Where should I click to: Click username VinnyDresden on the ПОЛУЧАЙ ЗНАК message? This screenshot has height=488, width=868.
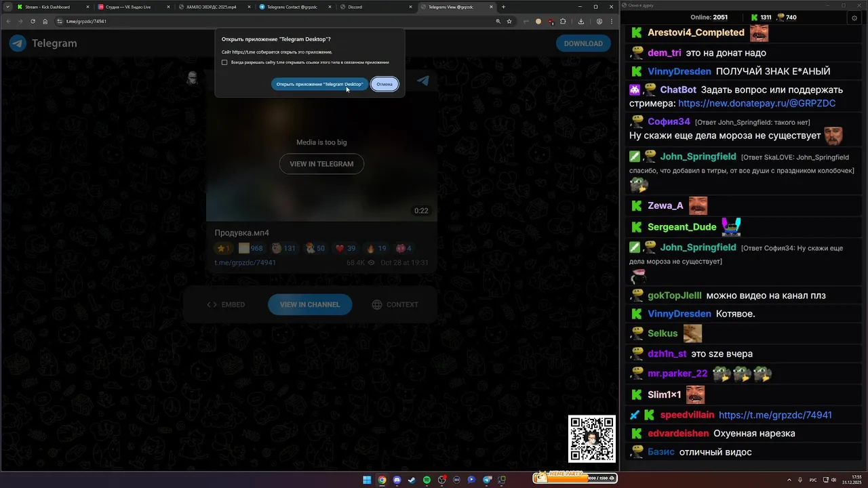coord(679,71)
